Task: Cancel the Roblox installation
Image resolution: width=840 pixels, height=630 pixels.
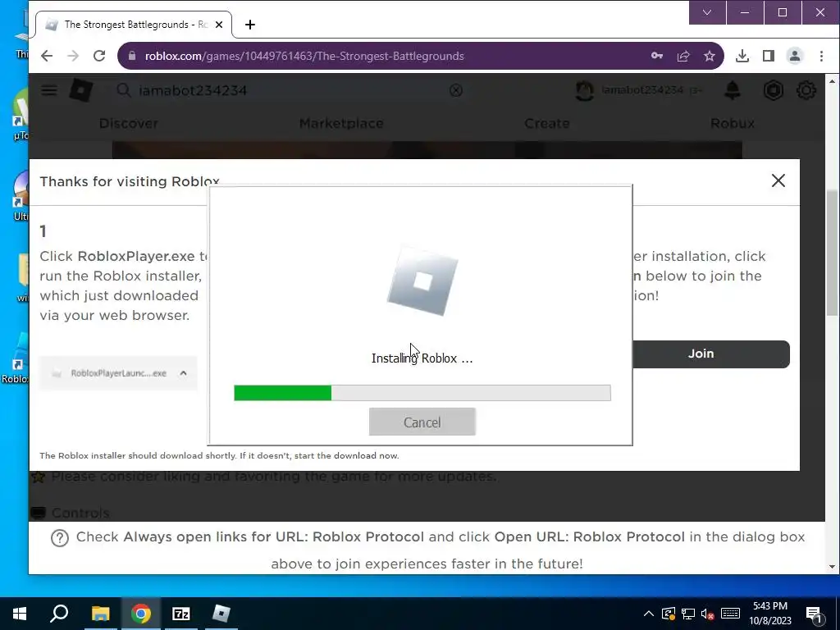Action: pos(422,422)
